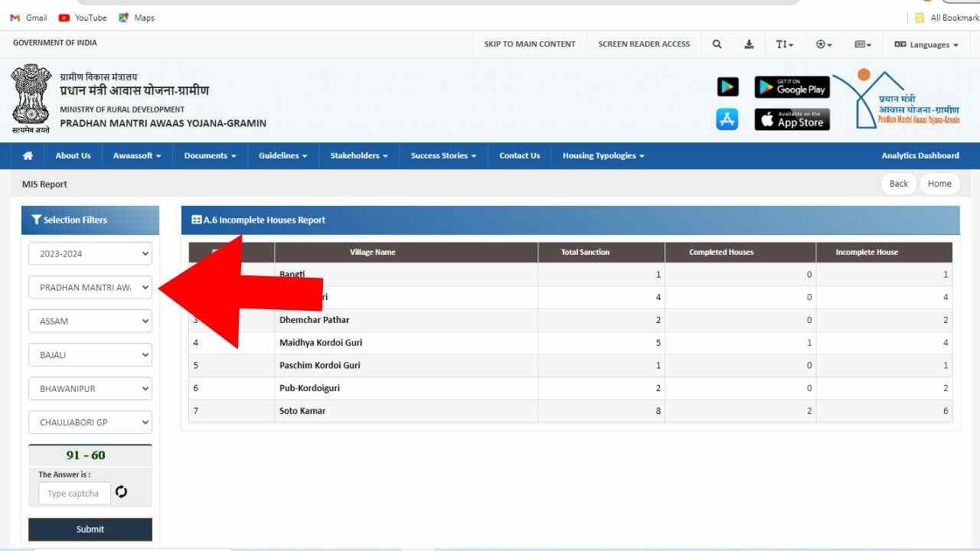Image resolution: width=980 pixels, height=551 pixels.
Task: Click the Selection Filters funnel icon
Action: coord(36,220)
